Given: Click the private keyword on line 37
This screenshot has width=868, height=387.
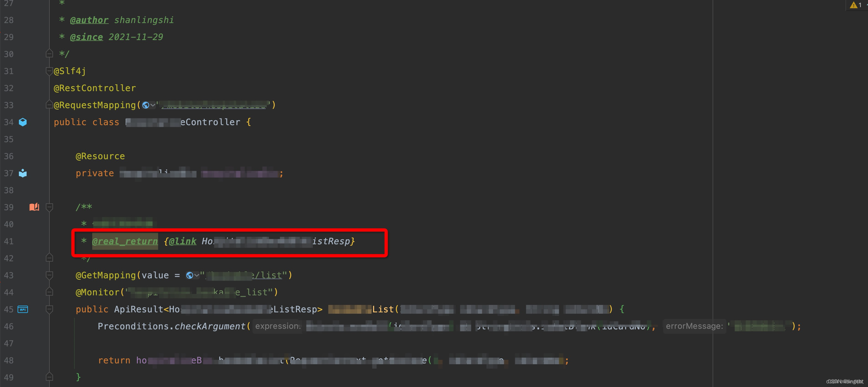Looking at the screenshot, I should point(95,173).
